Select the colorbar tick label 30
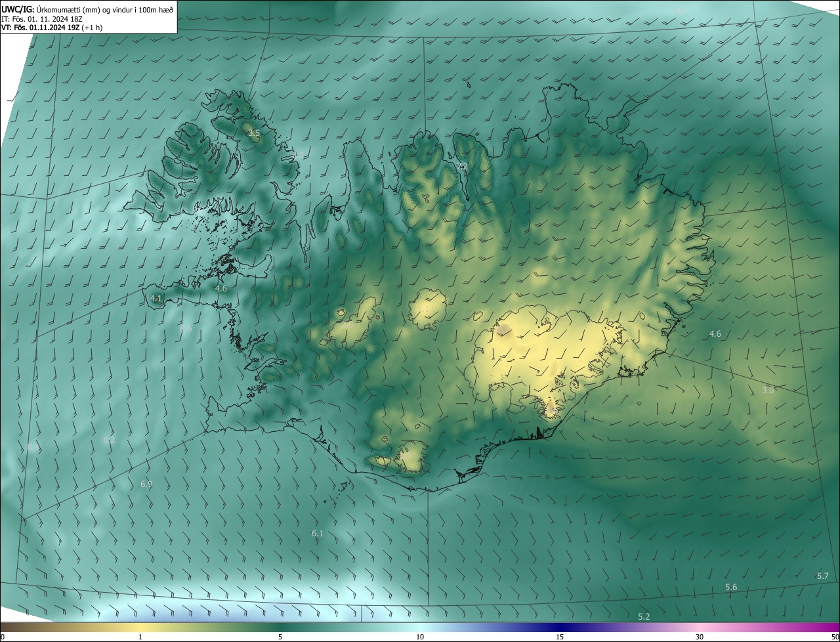Image resolution: width=840 pixels, height=642 pixels. pyautogui.click(x=700, y=637)
